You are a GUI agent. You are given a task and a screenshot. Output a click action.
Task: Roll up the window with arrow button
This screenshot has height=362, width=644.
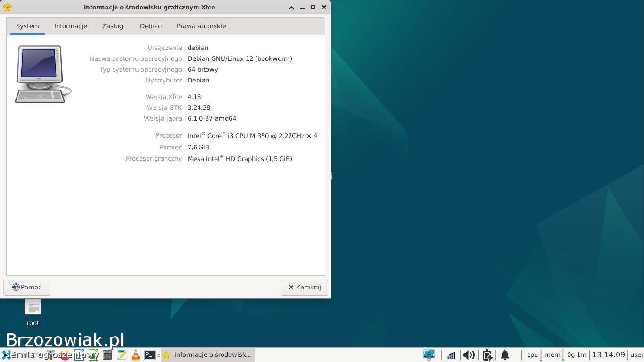click(291, 8)
